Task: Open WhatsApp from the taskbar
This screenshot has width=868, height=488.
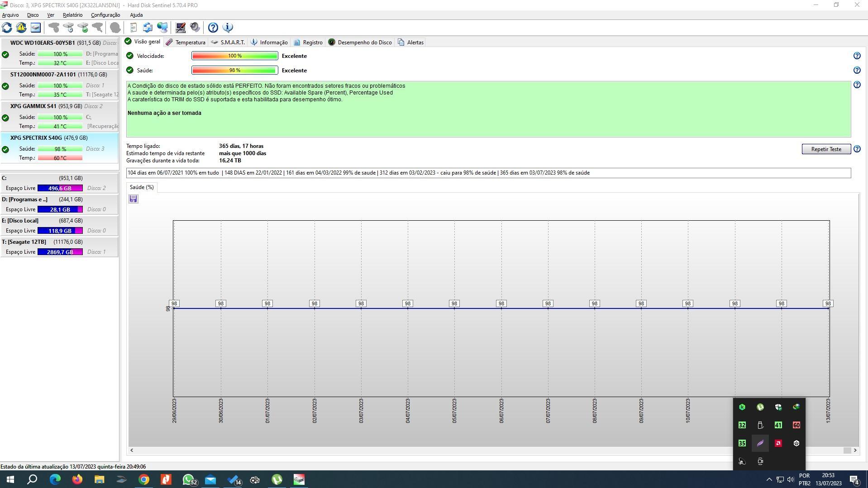Action: (189, 479)
